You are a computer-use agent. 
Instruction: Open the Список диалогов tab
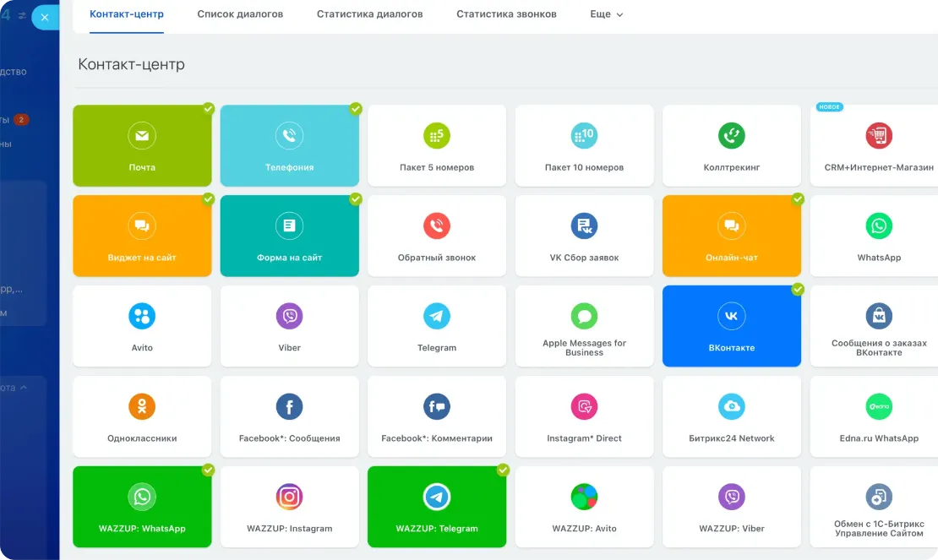coord(240,14)
